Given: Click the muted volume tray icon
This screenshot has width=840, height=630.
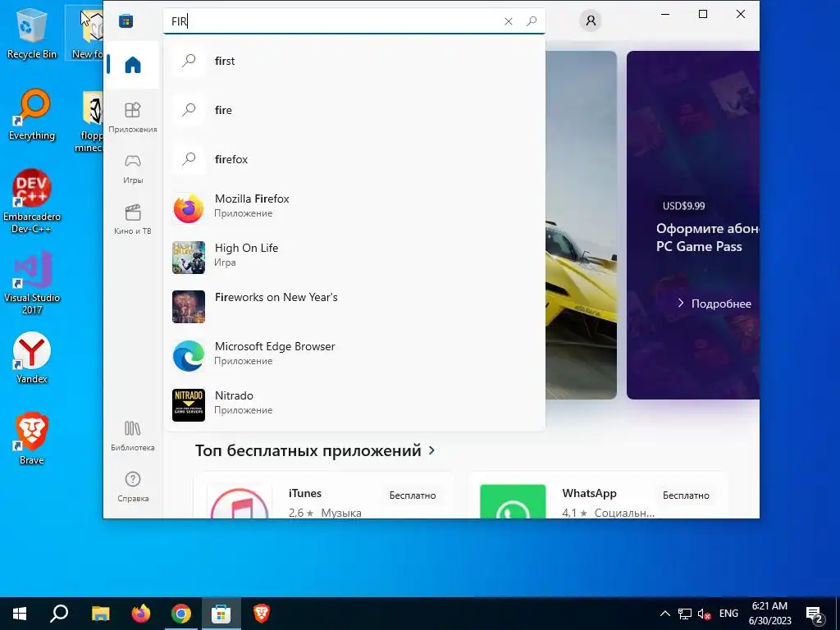Looking at the screenshot, I should click(x=704, y=614).
